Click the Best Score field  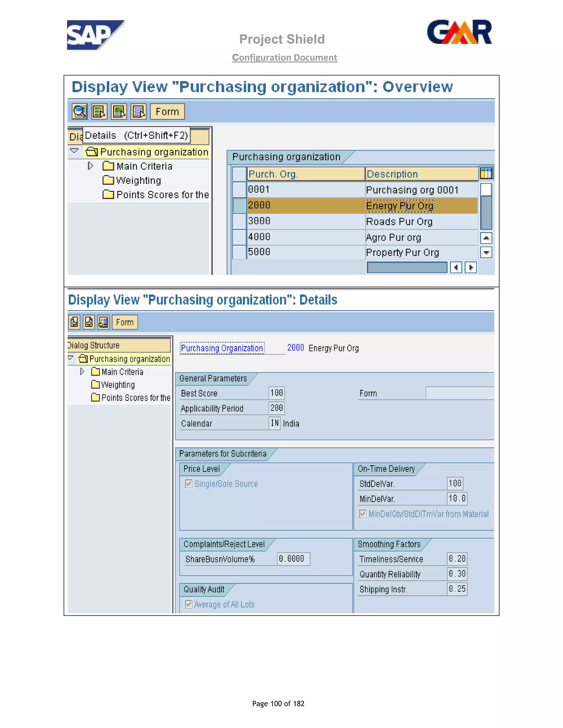point(277,393)
